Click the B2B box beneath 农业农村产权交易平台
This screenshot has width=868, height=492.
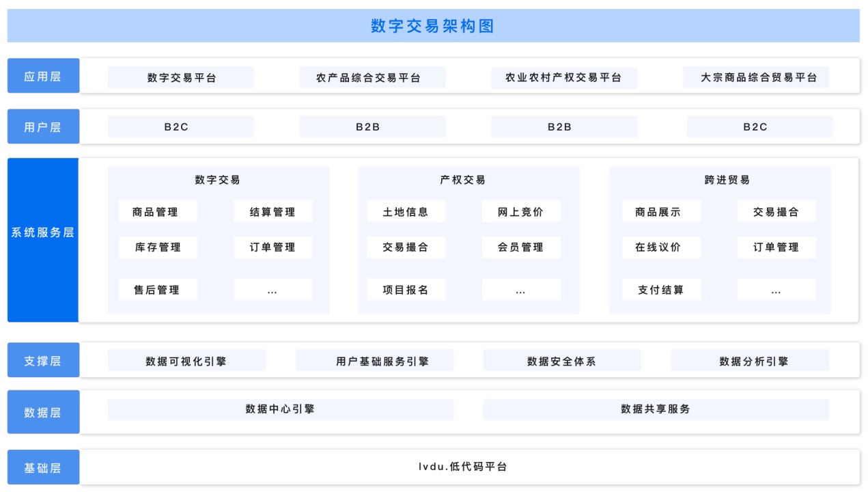564,126
